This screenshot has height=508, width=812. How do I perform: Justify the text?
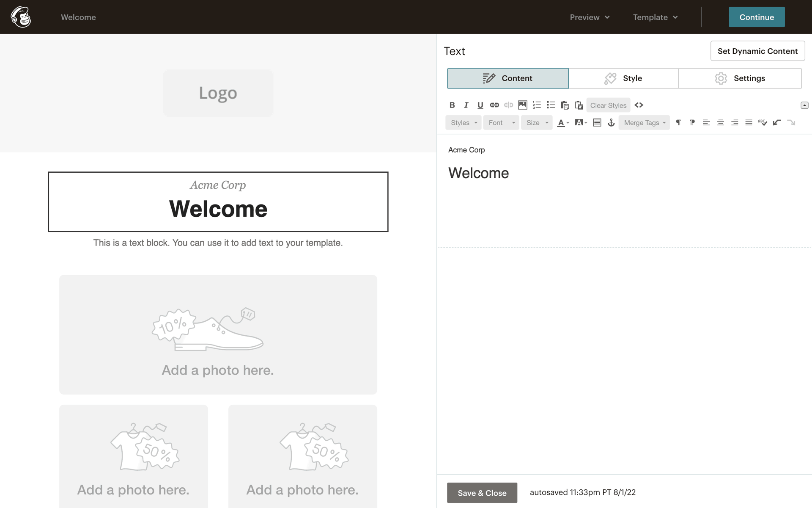coord(749,123)
